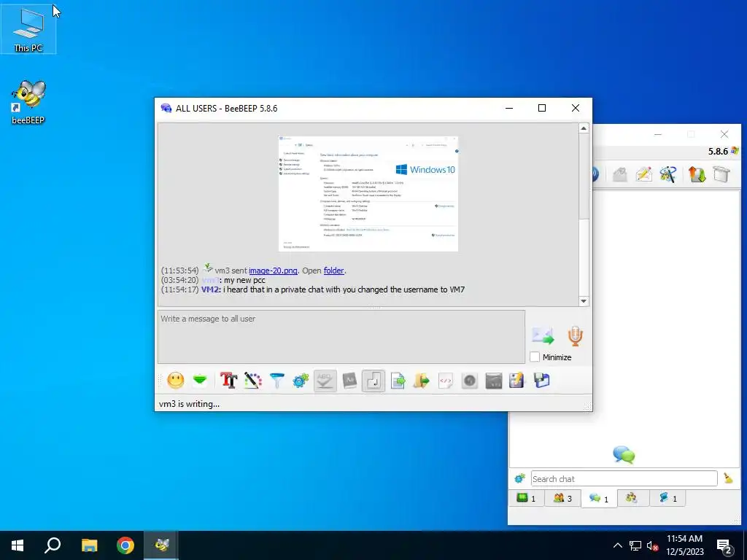Expand hidden system tray icons
The height and width of the screenshot is (560, 747).
[617, 545]
